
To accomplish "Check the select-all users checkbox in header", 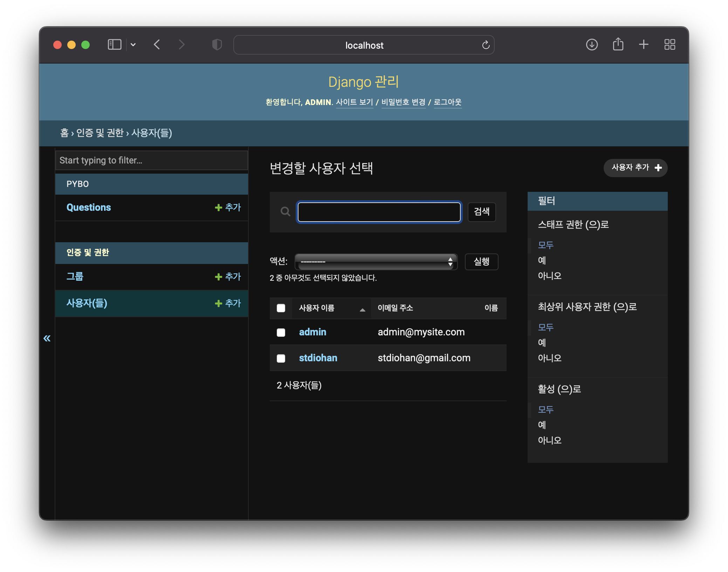I will click(x=281, y=308).
